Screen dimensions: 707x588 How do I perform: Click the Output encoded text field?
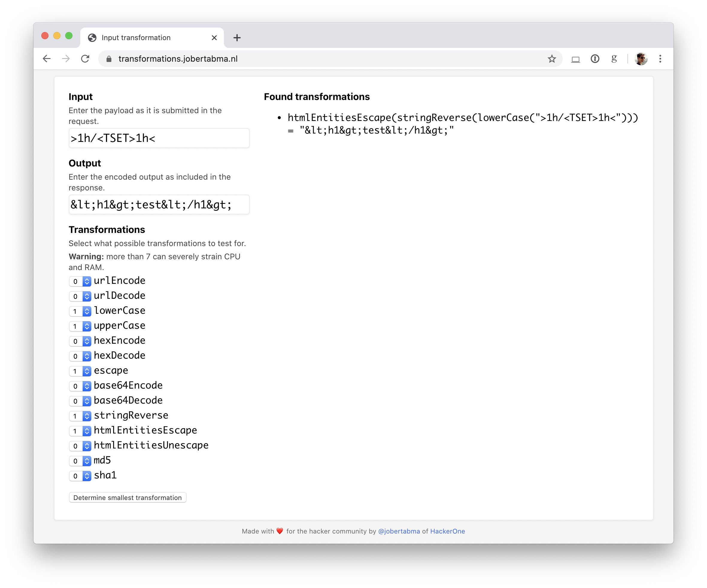pos(159,204)
